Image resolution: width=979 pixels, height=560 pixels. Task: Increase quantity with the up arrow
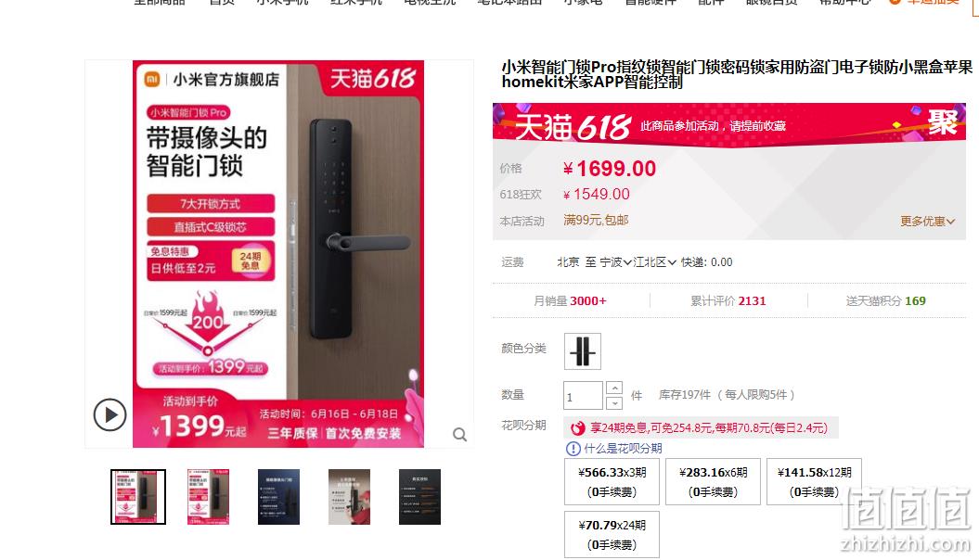614,388
